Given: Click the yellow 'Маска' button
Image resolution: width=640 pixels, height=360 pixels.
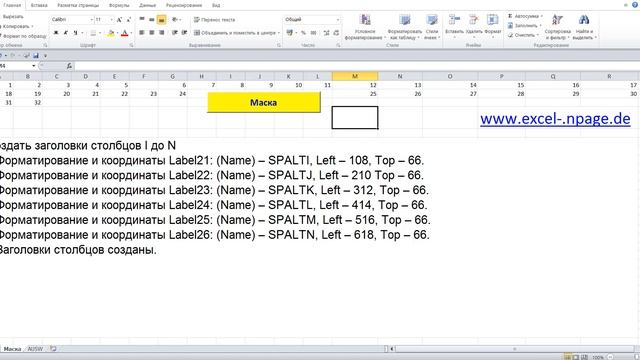Looking at the screenshot, I should coord(264,102).
